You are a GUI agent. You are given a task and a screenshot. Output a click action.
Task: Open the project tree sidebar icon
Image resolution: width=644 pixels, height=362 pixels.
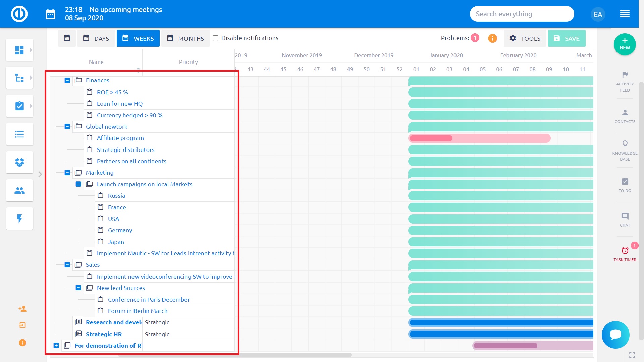tap(19, 78)
